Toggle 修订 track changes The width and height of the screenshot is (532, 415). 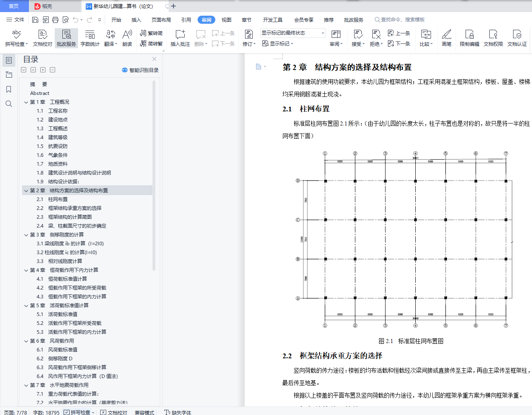click(x=249, y=38)
